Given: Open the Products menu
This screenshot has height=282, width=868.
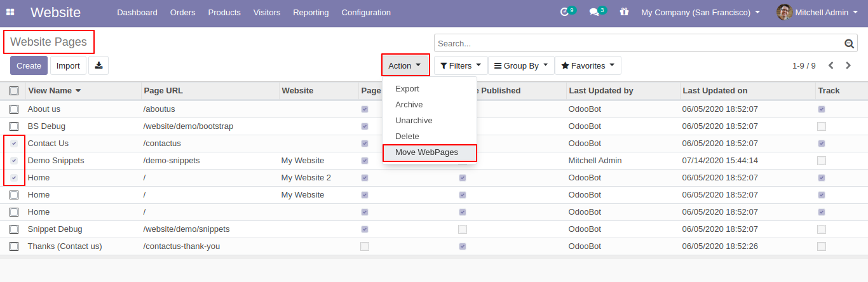Looking at the screenshot, I should [224, 12].
